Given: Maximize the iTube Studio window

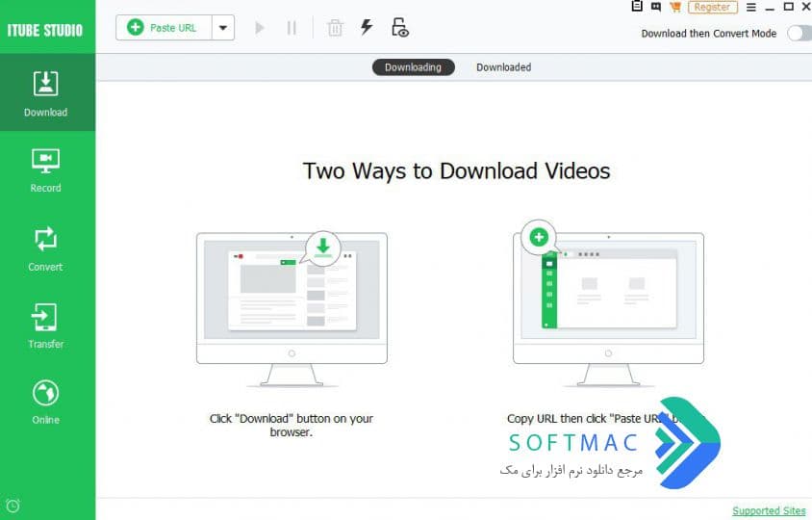Looking at the screenshot, I should 788,7.
